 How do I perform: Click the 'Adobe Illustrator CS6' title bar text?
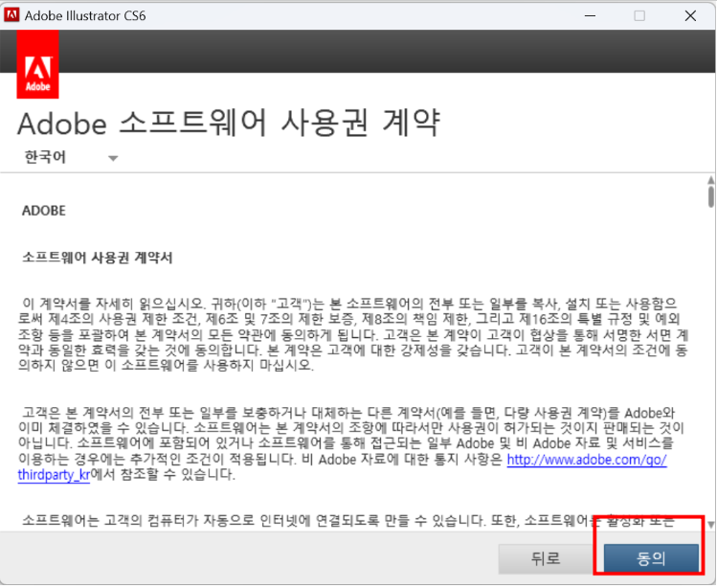(x=85, y=16)
